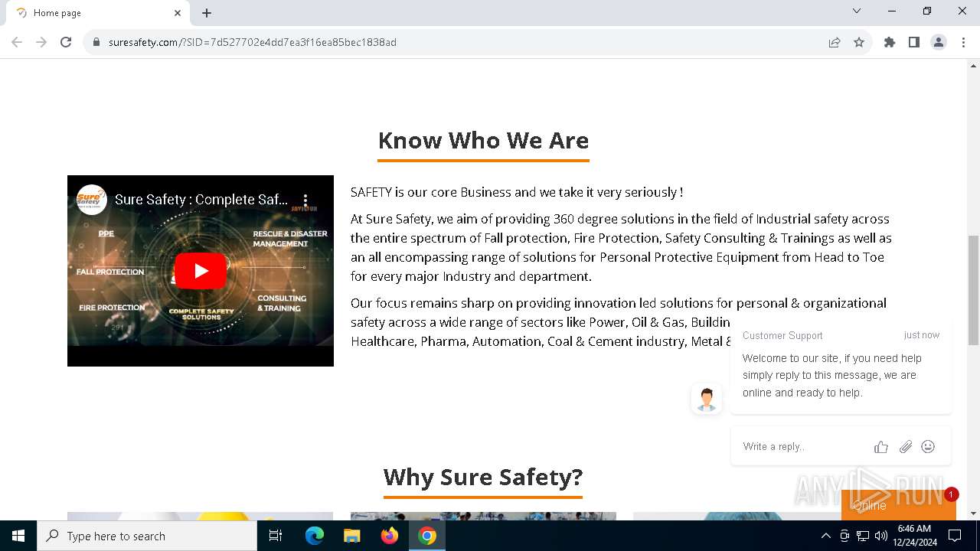The image size is (980, 551).
Task: Share this page via the share icon
Action: tap(835, 42)
